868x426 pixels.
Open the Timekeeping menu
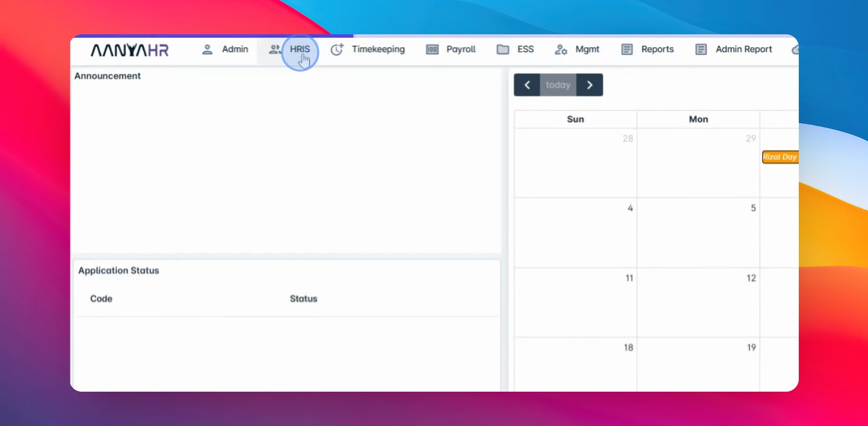tap(368, 50)
